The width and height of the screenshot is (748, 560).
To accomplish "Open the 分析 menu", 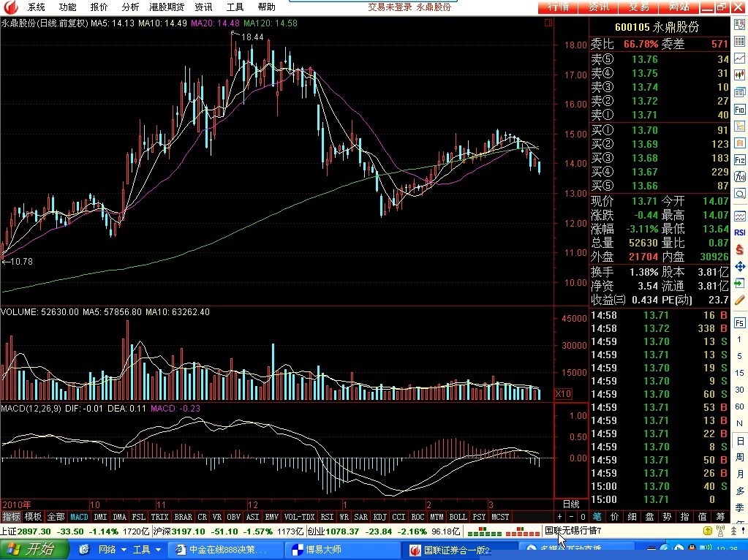I will [x=129, y=7].
